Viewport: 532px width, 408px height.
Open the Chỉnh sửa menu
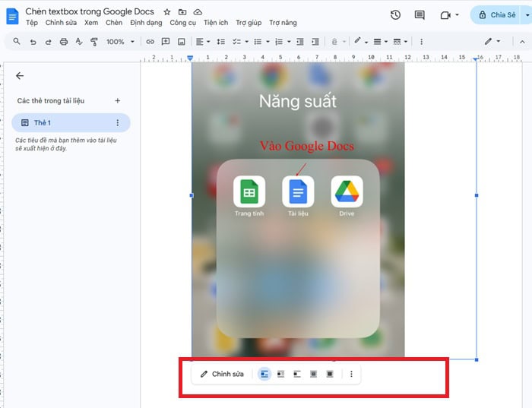pyautogui.click(x=61, y=23)
